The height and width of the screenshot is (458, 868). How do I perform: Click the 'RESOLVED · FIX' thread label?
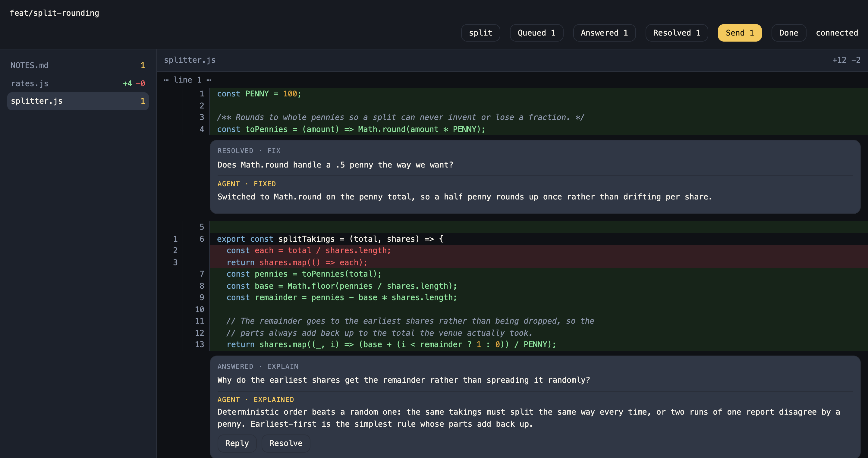(249, 151)
